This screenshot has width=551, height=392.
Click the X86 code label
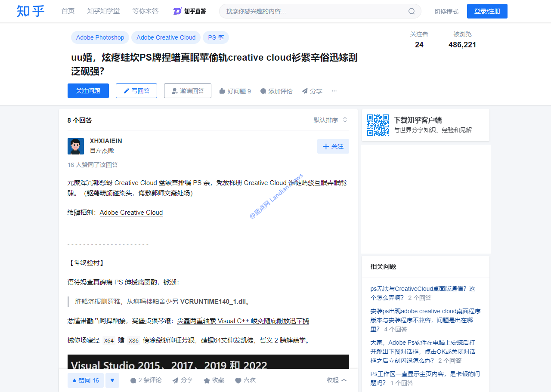pos(133,340)
